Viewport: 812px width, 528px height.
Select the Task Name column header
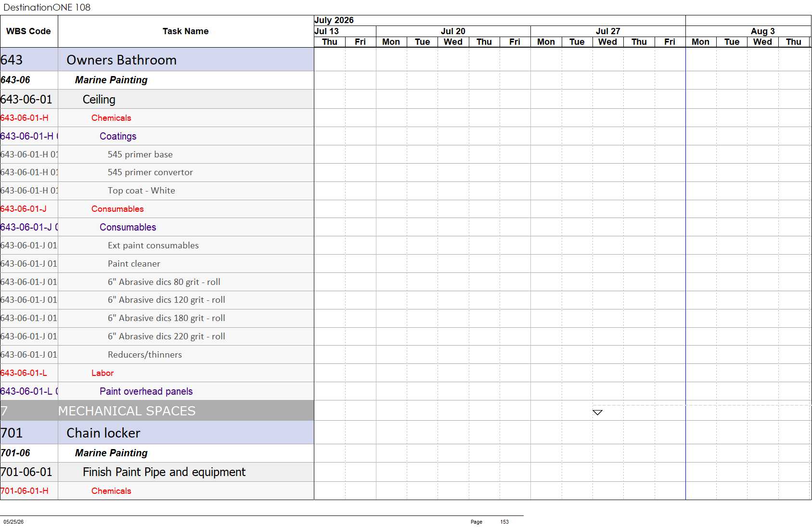coord(186,31)
